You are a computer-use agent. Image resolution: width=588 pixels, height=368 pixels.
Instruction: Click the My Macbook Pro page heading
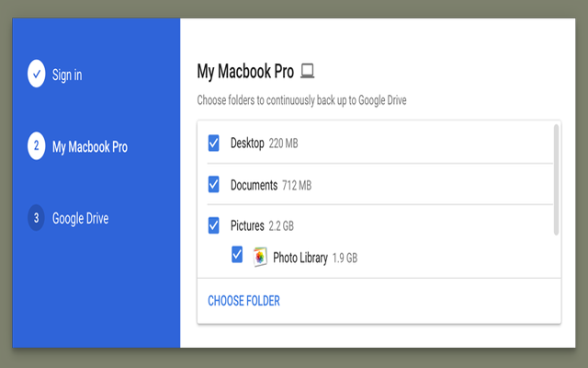246,71
